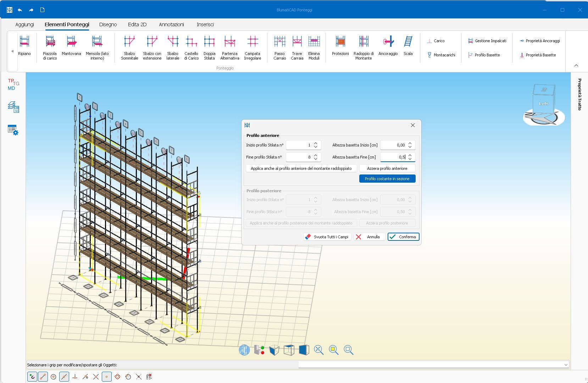Screen dimensions: 588x383
Task: Select the Mantovana element icon
Action: pyautogui.click(x=71, y=42)
